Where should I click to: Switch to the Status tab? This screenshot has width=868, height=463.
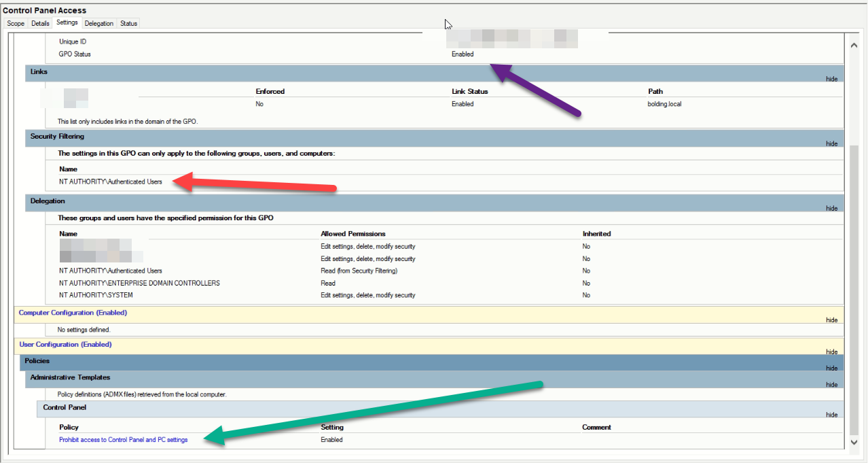tap(128, 22)
